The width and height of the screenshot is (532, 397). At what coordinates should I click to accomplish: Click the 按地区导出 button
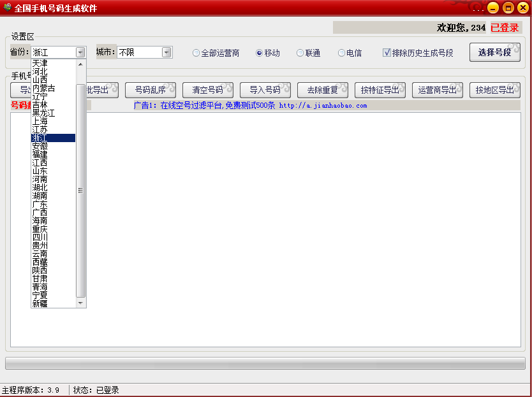pos(494,90)
